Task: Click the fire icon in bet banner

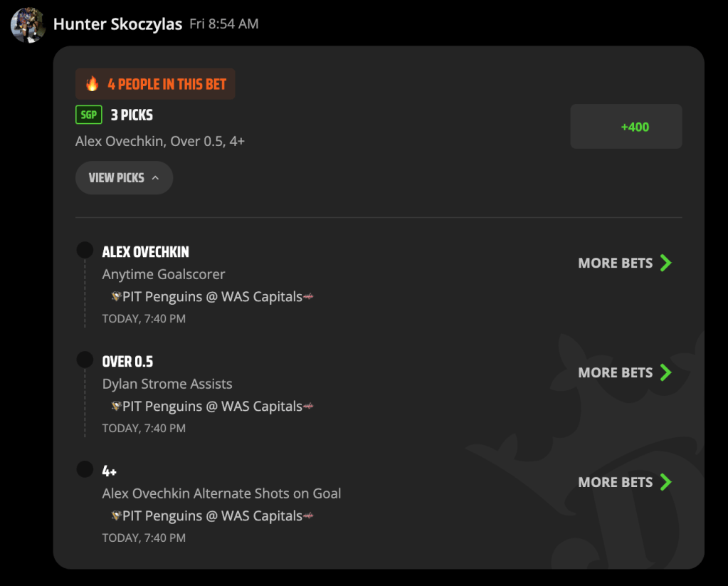Action: pyautogui.click(x=93, y=84)
